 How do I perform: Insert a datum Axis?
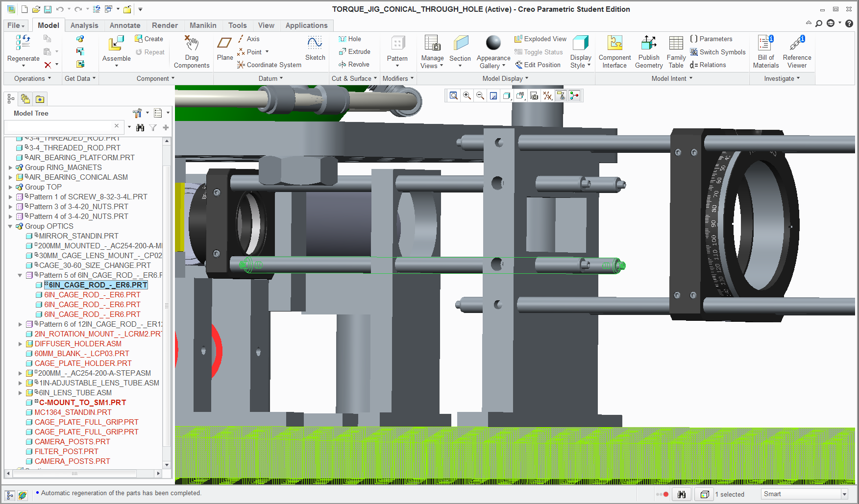point(248,39)
